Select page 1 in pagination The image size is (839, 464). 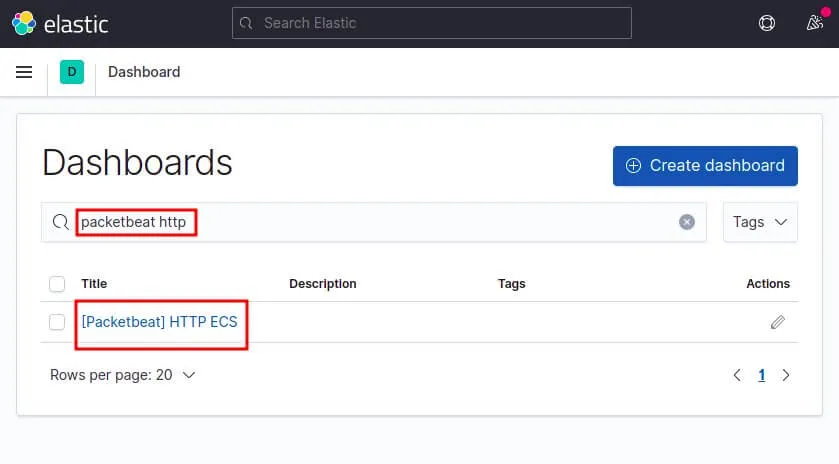[761, 375]
